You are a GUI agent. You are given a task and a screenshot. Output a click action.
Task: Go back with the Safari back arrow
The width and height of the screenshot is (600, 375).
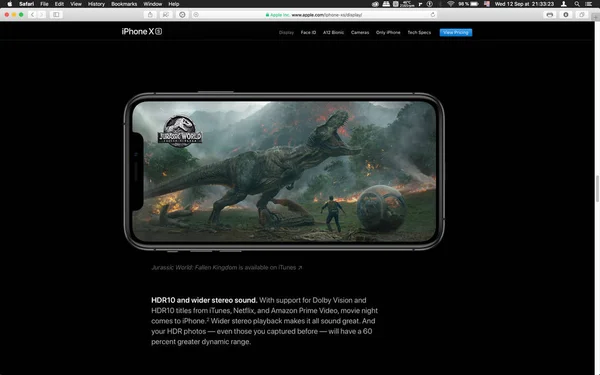[33, 15]
